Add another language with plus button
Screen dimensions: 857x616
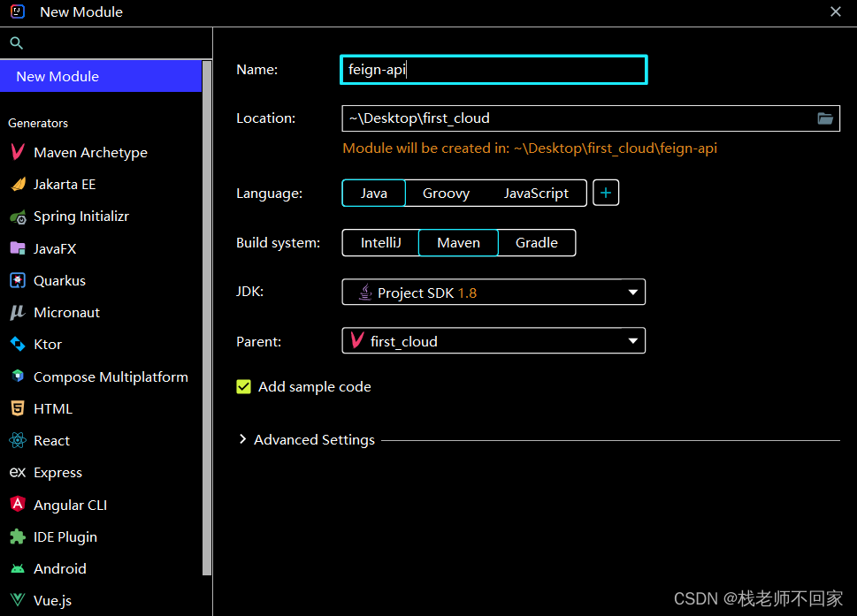point(606,193)
